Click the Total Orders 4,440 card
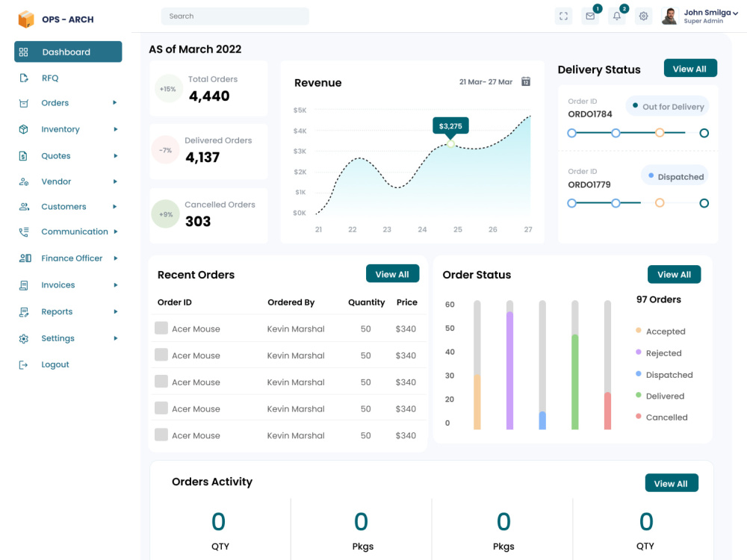 coord(208,89)
